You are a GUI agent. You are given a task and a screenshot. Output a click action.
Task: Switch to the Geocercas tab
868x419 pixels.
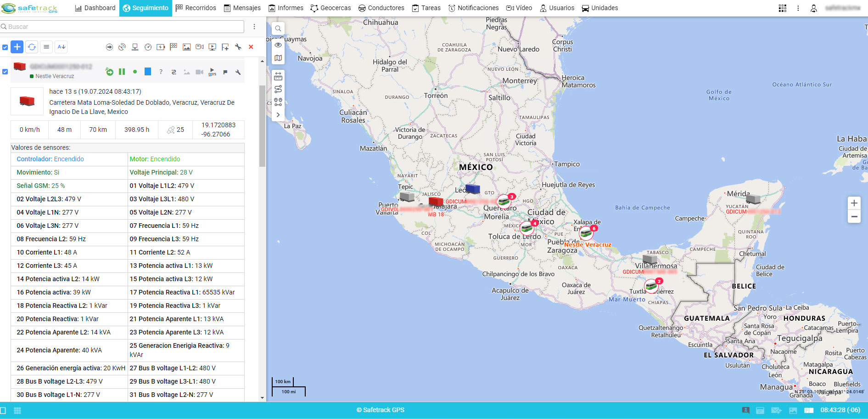click(330, 8)
